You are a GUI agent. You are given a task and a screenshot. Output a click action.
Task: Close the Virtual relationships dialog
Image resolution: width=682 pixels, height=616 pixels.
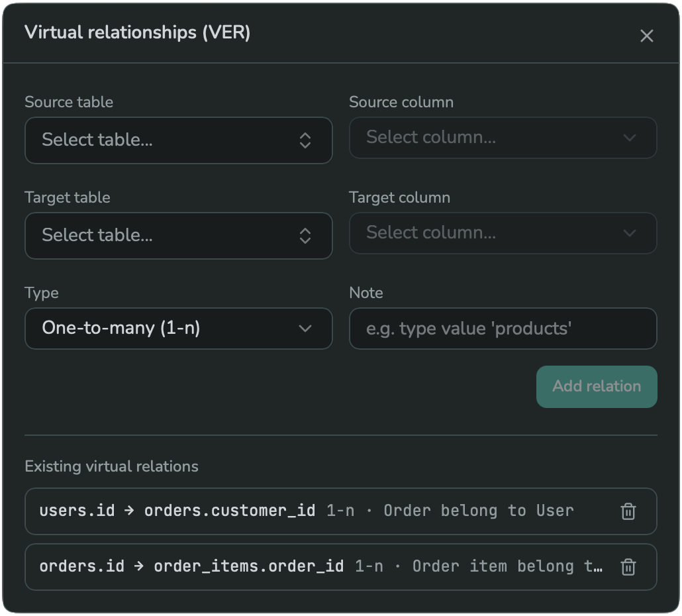646,36
